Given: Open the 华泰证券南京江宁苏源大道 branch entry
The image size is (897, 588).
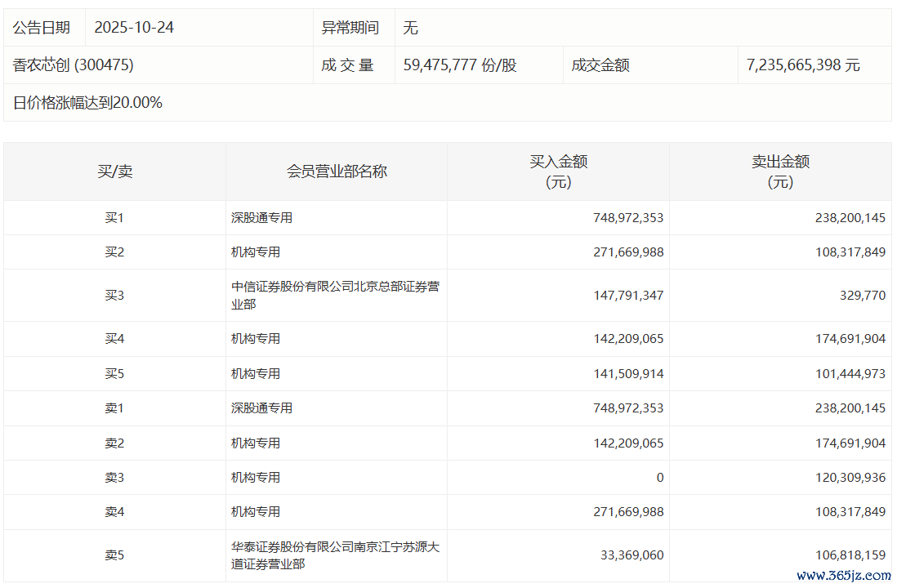Looking at the screenshot, I should (335, 555).
